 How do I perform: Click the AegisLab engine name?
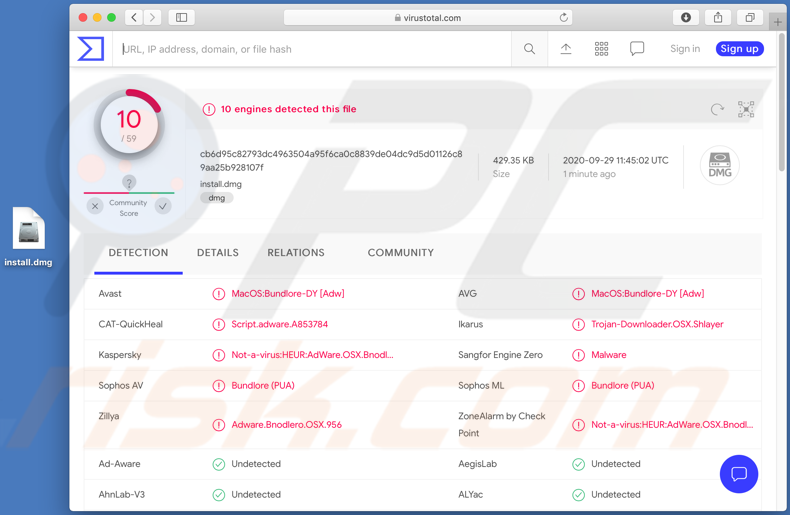(477, 464)
